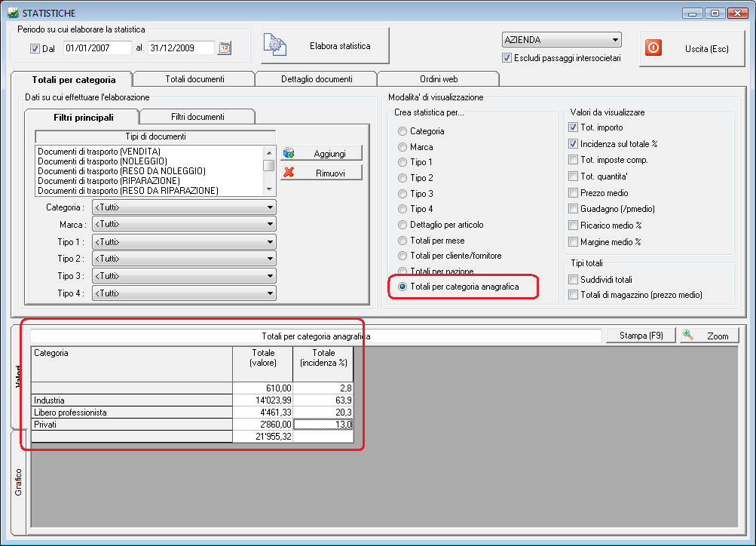Image resolution: width=756 pixels, height=546 pixels.
Task: Click the Libero professionista table row
Action: 192,413
